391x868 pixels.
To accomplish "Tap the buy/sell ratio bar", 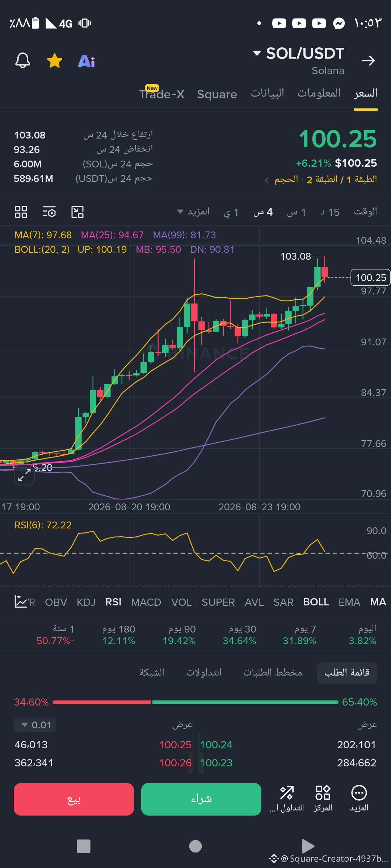I will point(195,702).
